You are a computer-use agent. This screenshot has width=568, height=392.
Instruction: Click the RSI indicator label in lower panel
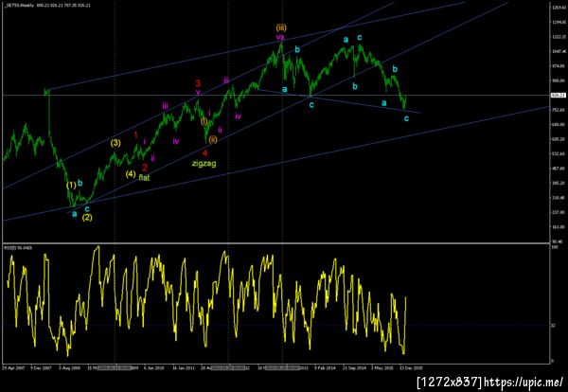[18, 248]
